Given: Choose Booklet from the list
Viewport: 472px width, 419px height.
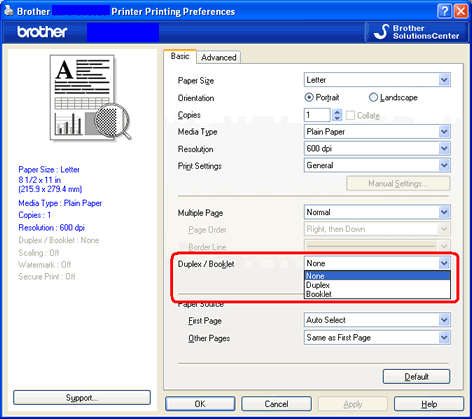Looking at the screenshot, I should [377, 294].
